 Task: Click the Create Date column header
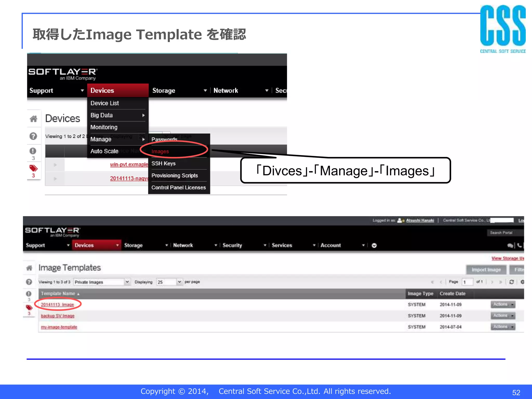(453, 294)
